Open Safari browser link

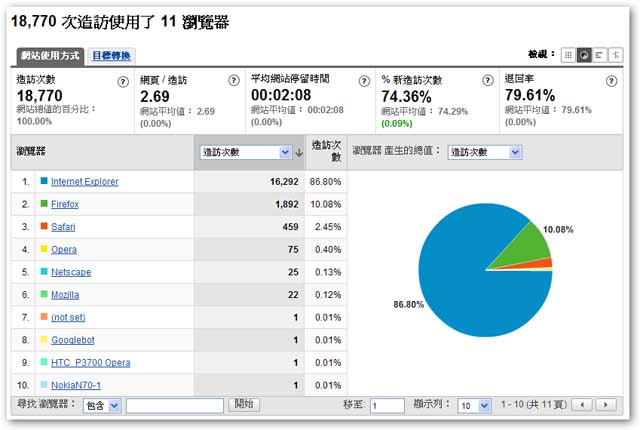[63, 227]
